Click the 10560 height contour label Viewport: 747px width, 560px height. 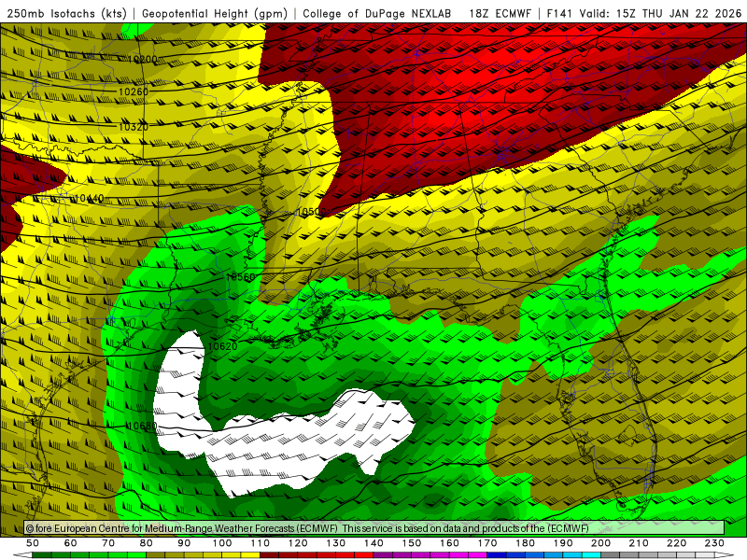pyautogui.click(x=241, y=276)
